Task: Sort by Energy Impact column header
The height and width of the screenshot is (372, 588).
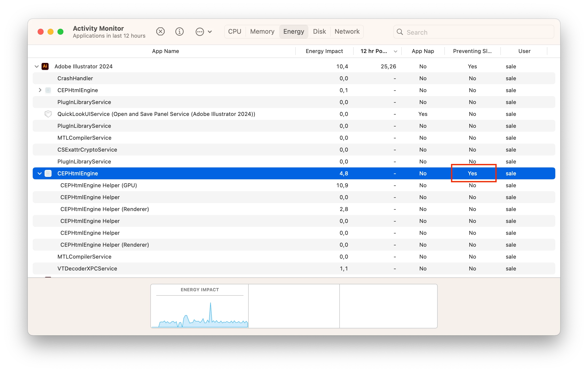Action: click(x=324, y=51)
